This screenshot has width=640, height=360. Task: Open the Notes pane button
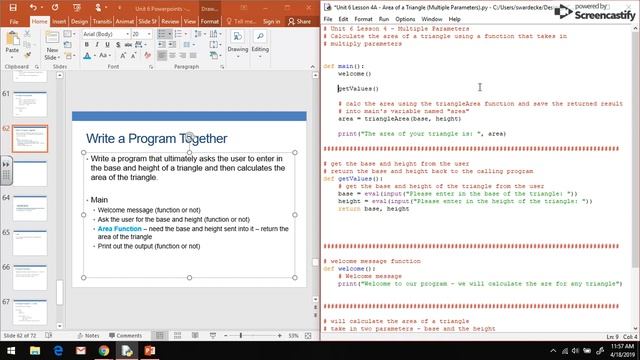[89, 336]
